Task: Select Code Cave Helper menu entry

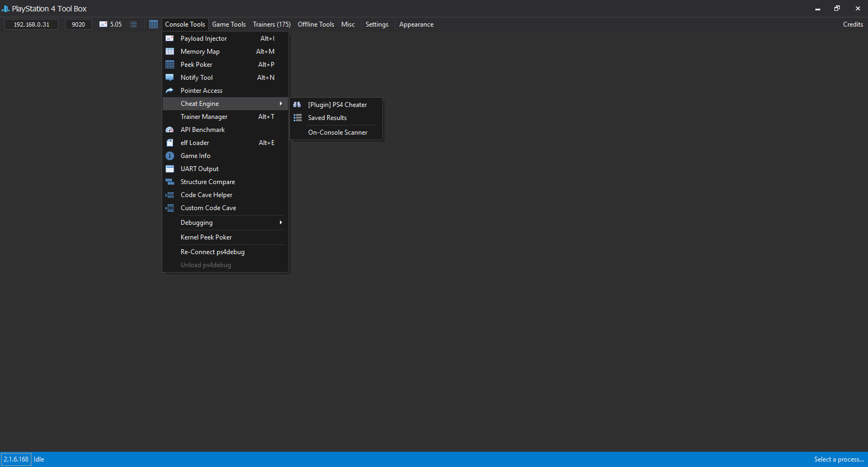Action: coord(225,195)
